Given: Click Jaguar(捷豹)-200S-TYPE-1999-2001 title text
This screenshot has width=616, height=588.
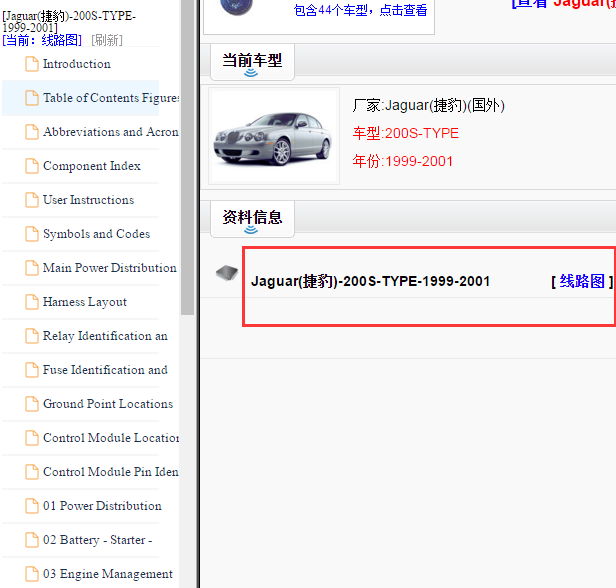Looking at the screenshot, I should pos(370,281).
